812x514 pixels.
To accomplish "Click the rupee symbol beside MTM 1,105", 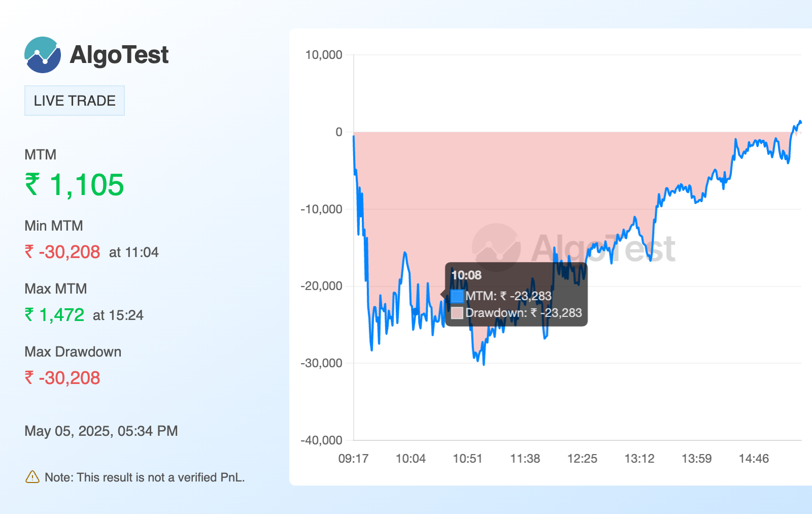I will pyautogui.click(x=32, y=184).
